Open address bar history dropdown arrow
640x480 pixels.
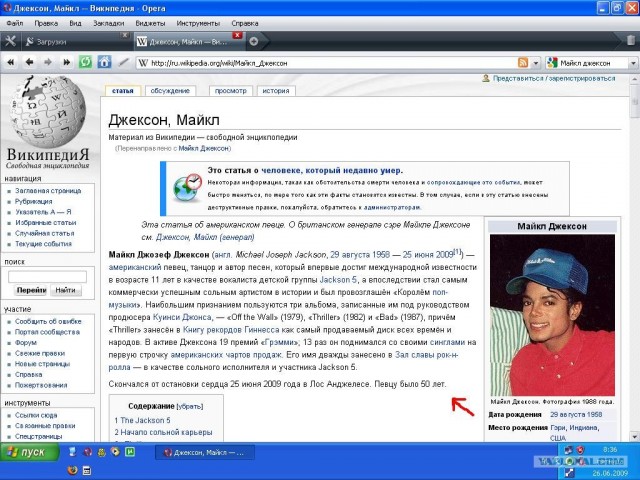tap(536, 63)
